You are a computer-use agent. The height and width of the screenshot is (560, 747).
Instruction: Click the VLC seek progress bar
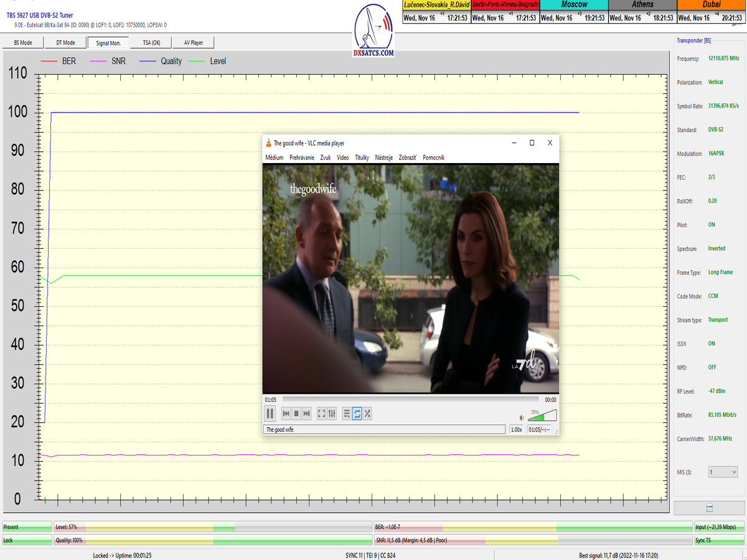pyautogui.click(x=410, y=399)
